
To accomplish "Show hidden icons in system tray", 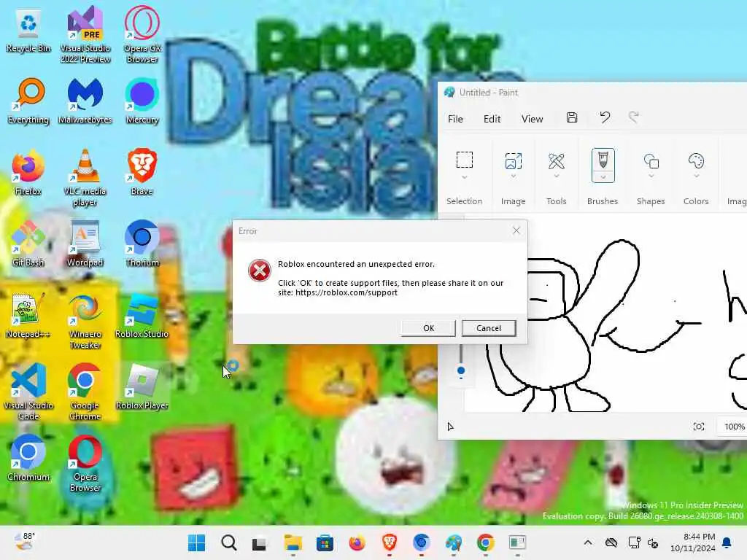I will click(x=588, y=542).
